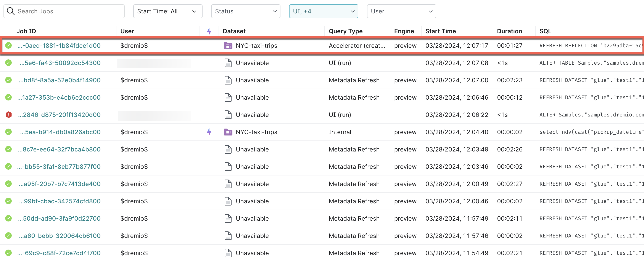
Task: Click the lightning bolt on the Internal query row
Action: 209,132
